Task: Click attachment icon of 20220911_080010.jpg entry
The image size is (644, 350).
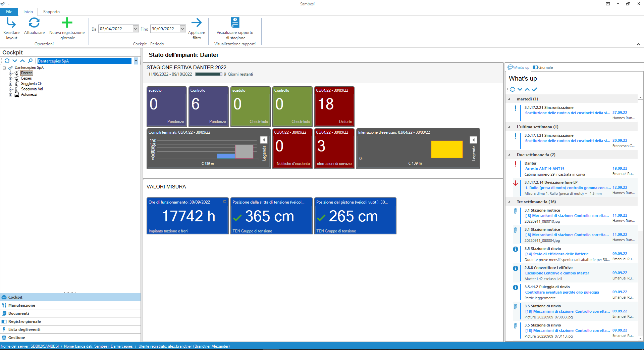Action: tap(516, 211)
